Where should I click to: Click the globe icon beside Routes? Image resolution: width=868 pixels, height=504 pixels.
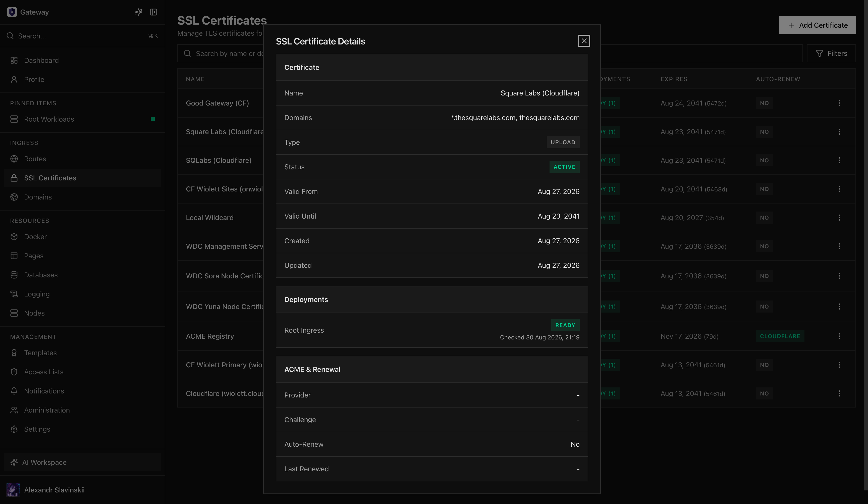pyautogui.click(x=14, y=159)
